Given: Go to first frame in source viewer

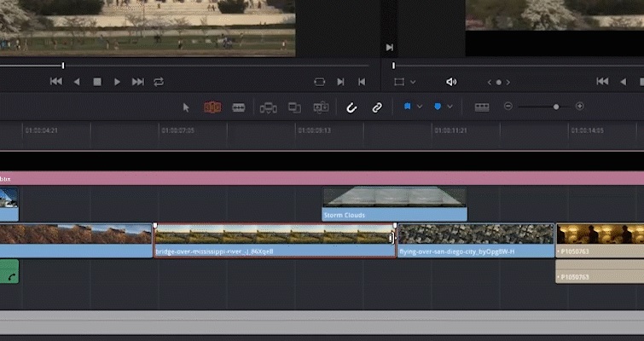Looking at the screenshot, I should [x=56, y=82].
